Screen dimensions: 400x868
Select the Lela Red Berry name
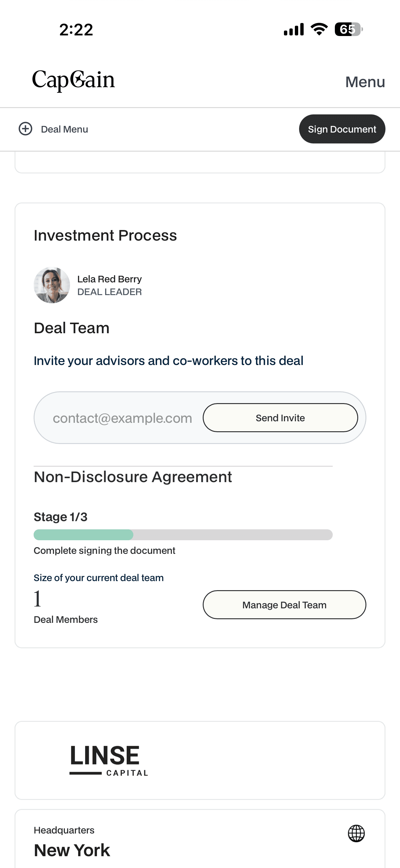109,279
